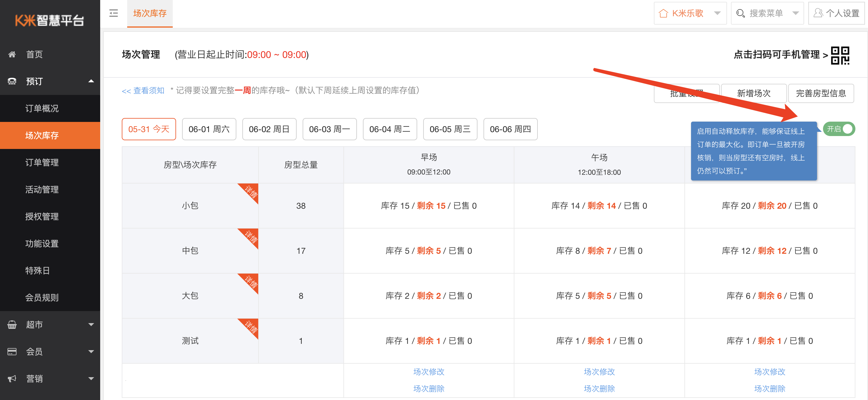Select the 05-31 今天 date tab
This screenshot has height=400, width=868.
pyautogui.click(x=148, y=129)
